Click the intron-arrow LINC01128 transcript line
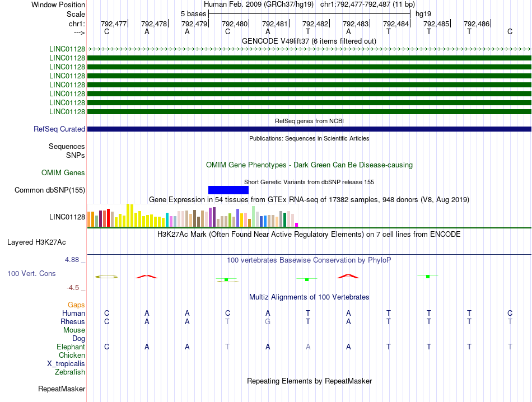Viewport: 532px width, 402px height. point(309,49)
